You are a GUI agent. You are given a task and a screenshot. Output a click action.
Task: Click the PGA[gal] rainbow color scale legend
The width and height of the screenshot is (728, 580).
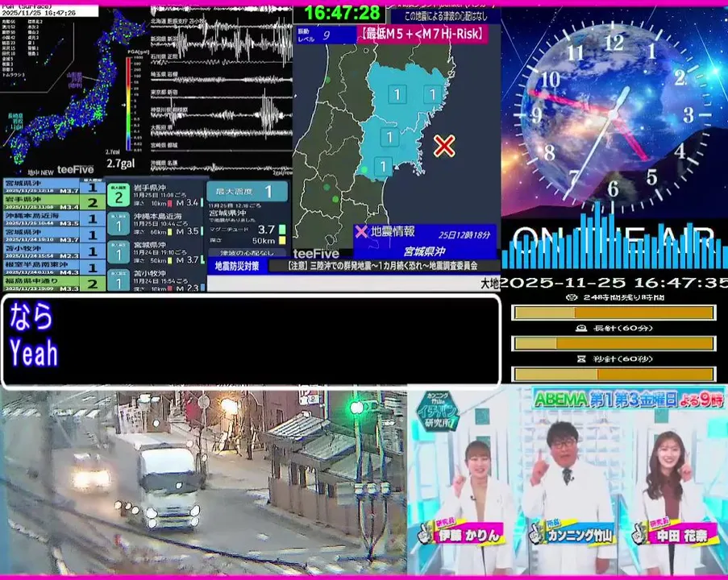coord(128,103)
